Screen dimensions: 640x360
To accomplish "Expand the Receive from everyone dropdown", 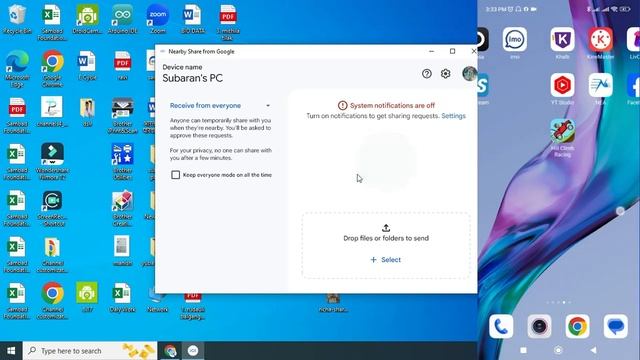I will tap(220, 105).
